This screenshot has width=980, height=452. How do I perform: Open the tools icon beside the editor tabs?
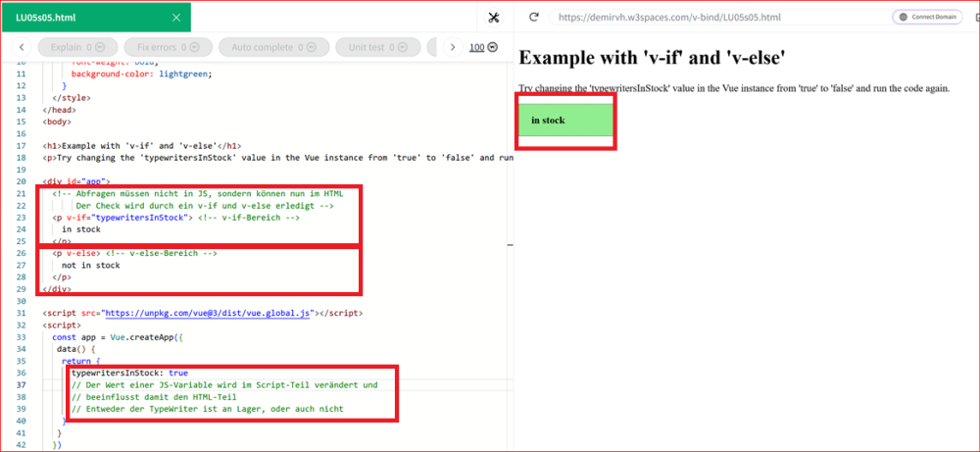494,17
